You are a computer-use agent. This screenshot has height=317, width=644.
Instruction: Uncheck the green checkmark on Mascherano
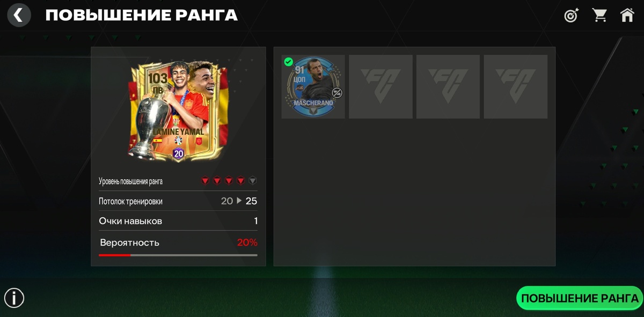(288, 62)
